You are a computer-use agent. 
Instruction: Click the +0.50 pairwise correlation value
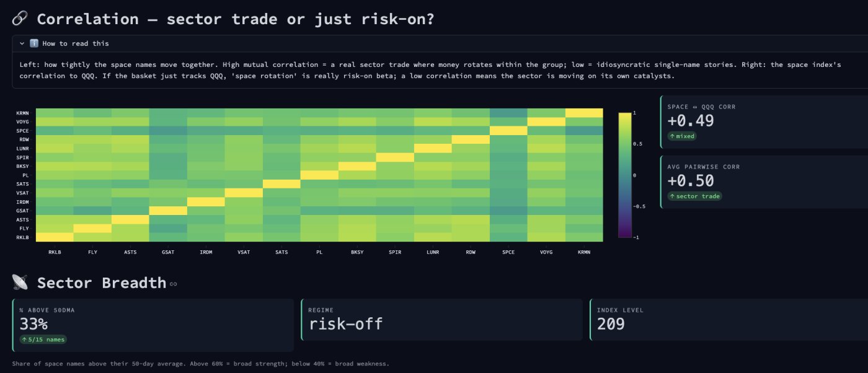click(691, 181)
